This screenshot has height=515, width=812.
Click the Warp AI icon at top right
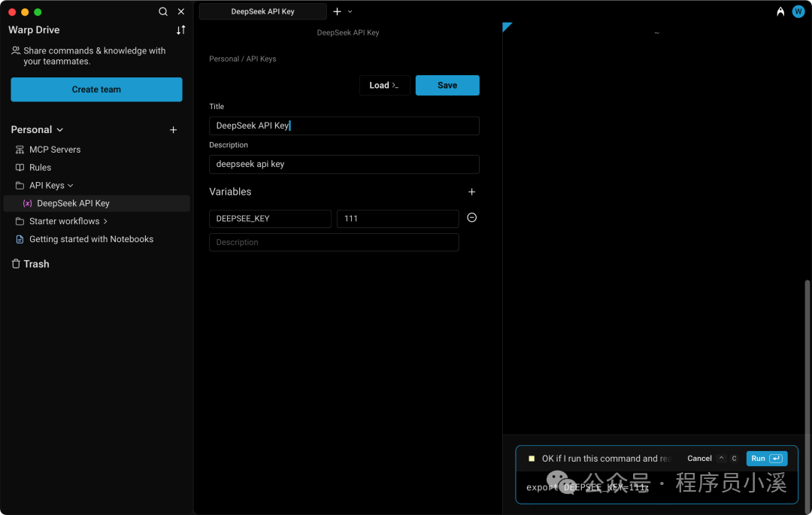[x=780, y=11]
